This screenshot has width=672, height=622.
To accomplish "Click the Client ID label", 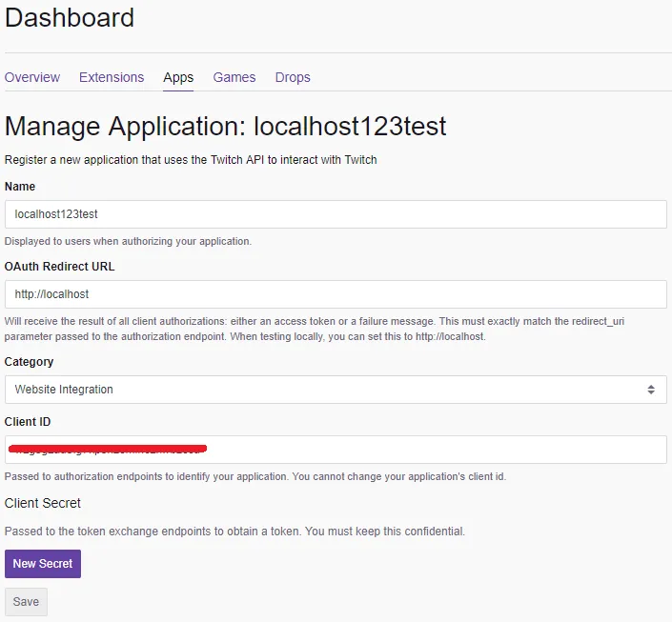I will (x=28, y=422).
